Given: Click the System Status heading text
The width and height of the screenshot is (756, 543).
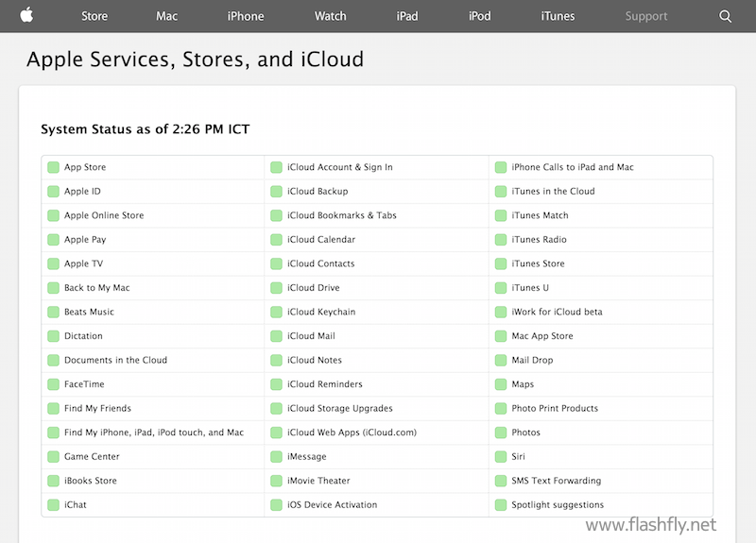Looking at the screenshot, I should click(x=145, y=128).
